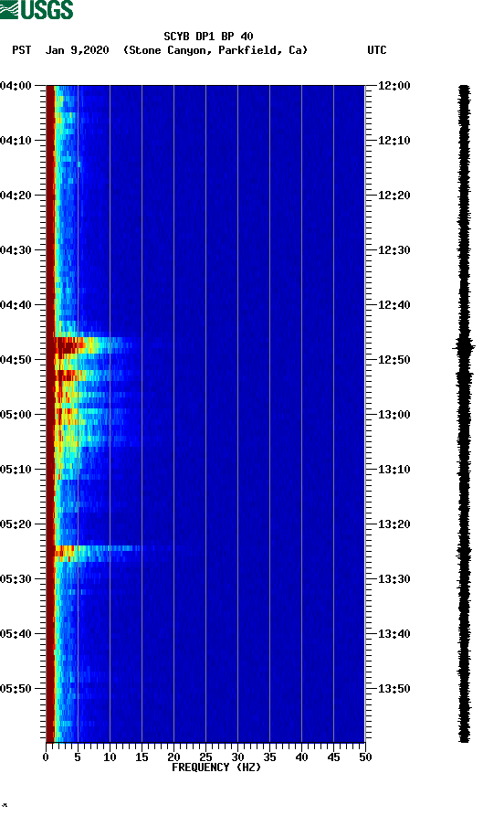Click the USGS logo

tap(37, 9)
